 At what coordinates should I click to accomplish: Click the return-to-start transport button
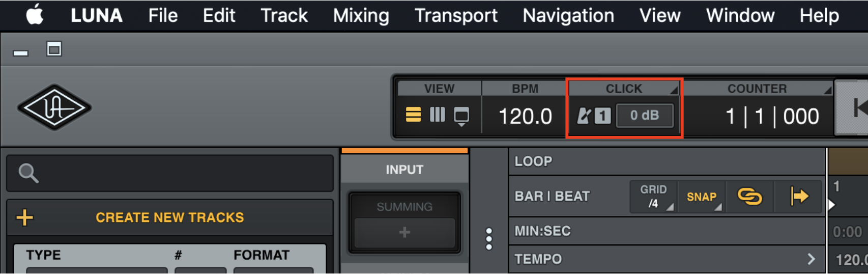pos(858,108)
